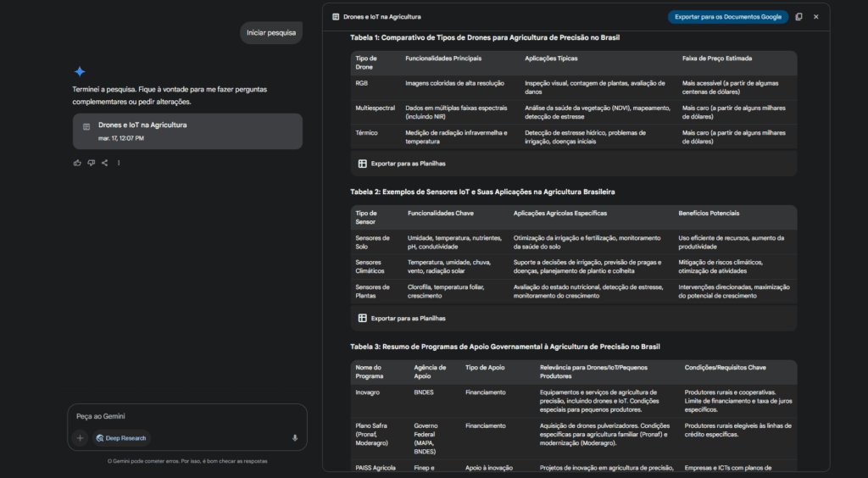Open the Drones e IoT na Agricultura card
The height and width of the screenshot is (478, 868).
[186, 131]
